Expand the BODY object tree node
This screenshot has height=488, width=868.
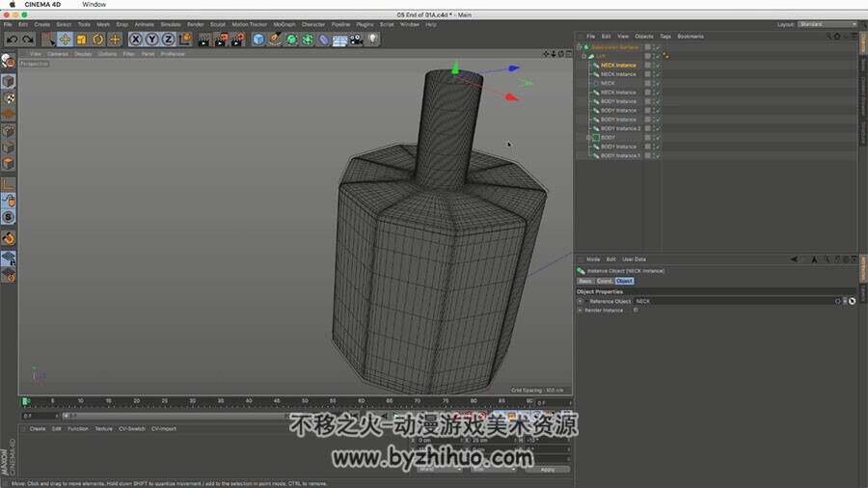click(x=588, y=138)
